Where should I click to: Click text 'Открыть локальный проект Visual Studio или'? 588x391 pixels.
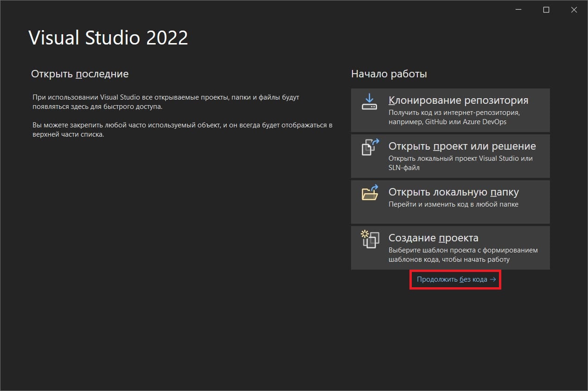click(460, 158)
